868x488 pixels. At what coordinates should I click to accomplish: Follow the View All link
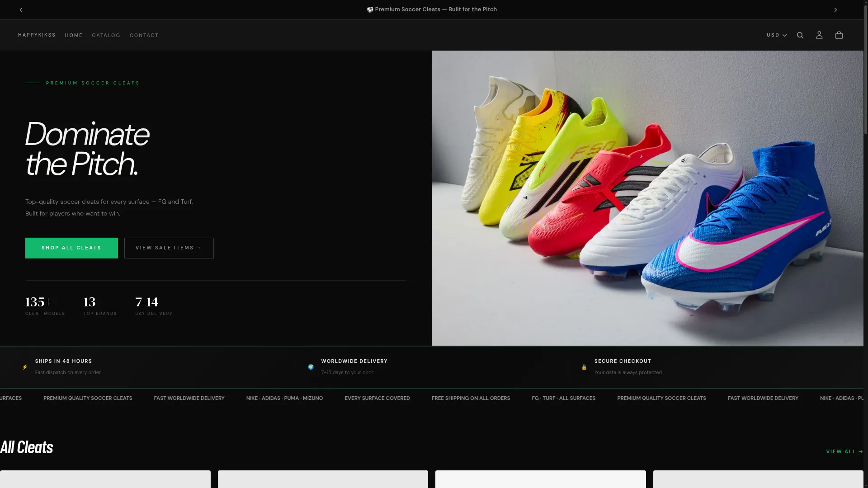[844, 451]
